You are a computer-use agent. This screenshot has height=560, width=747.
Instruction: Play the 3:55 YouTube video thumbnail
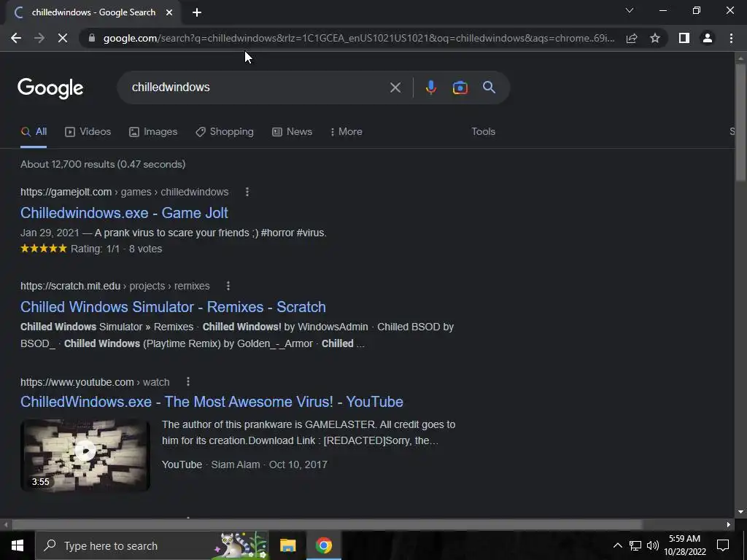click(x=85, y=455)
